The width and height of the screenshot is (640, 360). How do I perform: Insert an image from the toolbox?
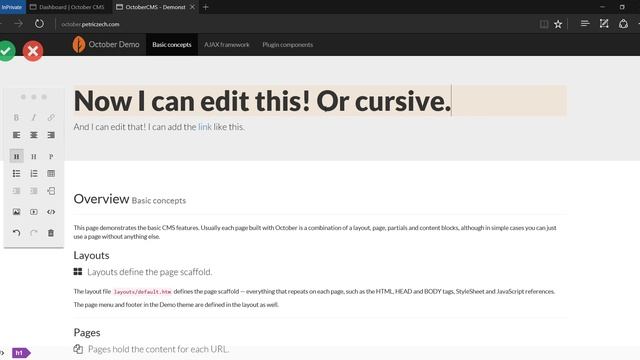(x=16, y=212)
